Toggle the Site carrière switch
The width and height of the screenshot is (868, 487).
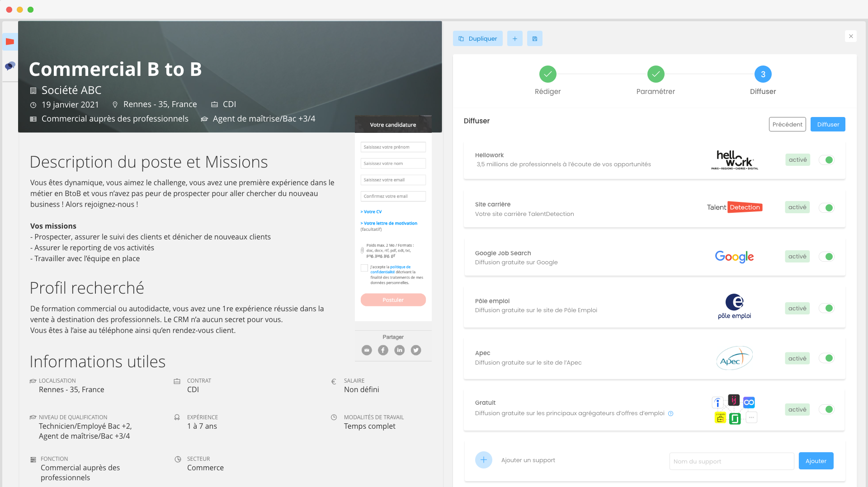[x=826, y=208]
